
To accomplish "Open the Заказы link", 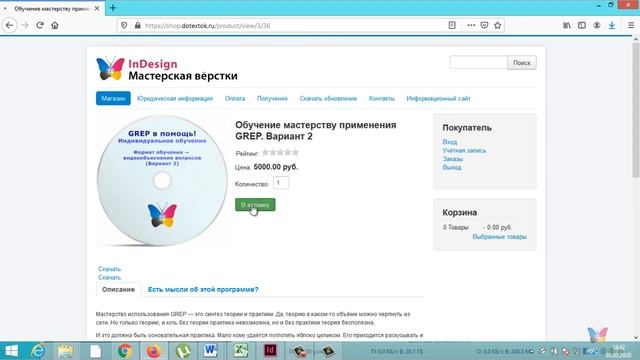I will coord(453,159).
